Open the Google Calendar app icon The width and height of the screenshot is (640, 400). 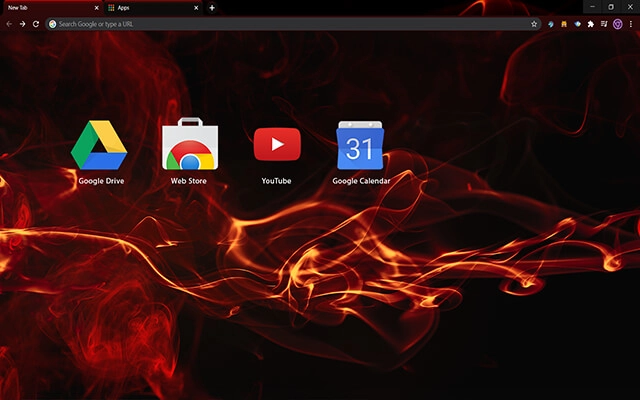(360, 145)
